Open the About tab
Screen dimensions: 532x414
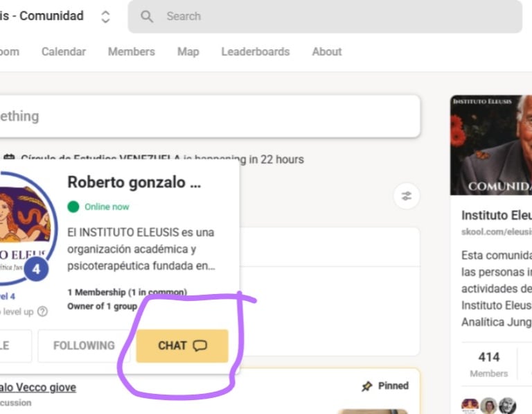pos(327,51)
